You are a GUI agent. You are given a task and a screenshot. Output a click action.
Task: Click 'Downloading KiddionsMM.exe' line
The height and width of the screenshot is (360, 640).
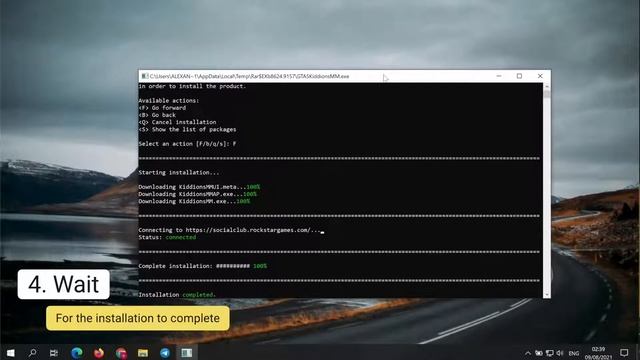194,201
